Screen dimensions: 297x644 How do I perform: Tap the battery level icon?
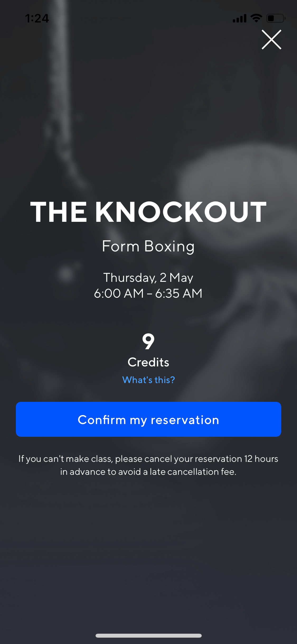pyautogui.click(x=276, y=18)
